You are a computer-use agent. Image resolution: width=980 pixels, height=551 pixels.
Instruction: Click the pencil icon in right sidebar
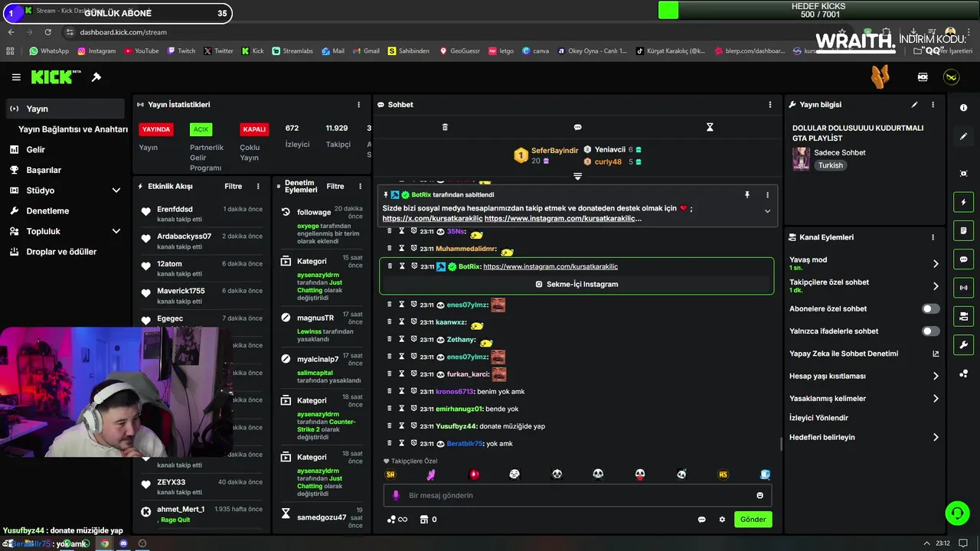click(963, 136)
